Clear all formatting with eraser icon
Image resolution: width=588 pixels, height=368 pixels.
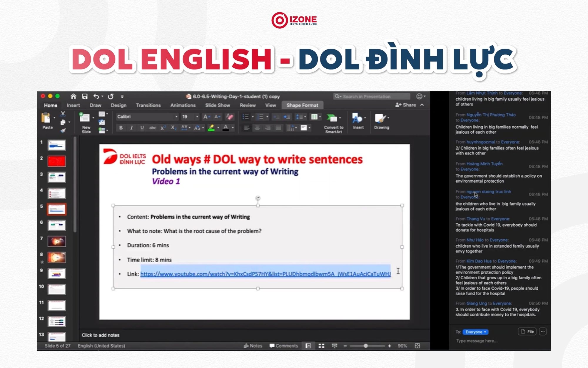coord(229,117)
